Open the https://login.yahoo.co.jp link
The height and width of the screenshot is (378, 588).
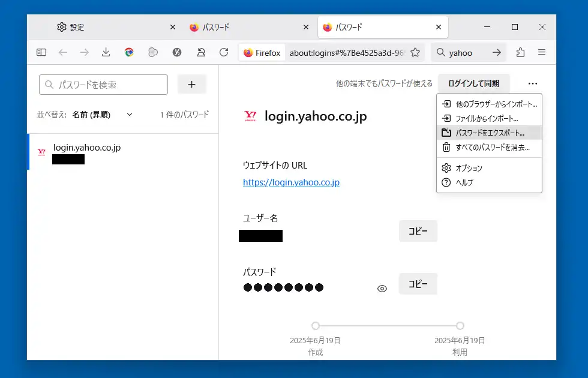coord(291,182)
